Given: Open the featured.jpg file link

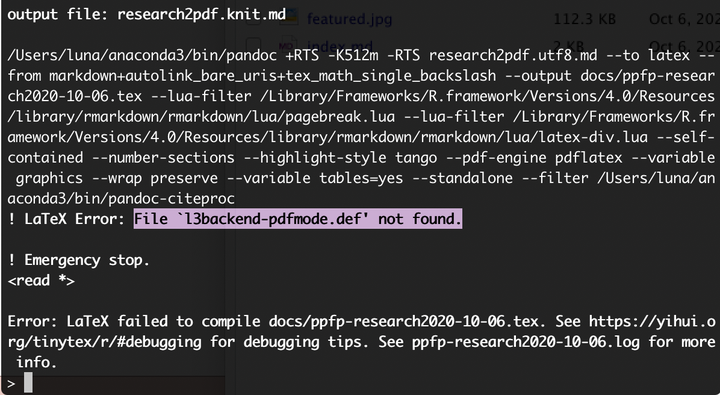Looking at the screenshot, I should pos(349,19).
